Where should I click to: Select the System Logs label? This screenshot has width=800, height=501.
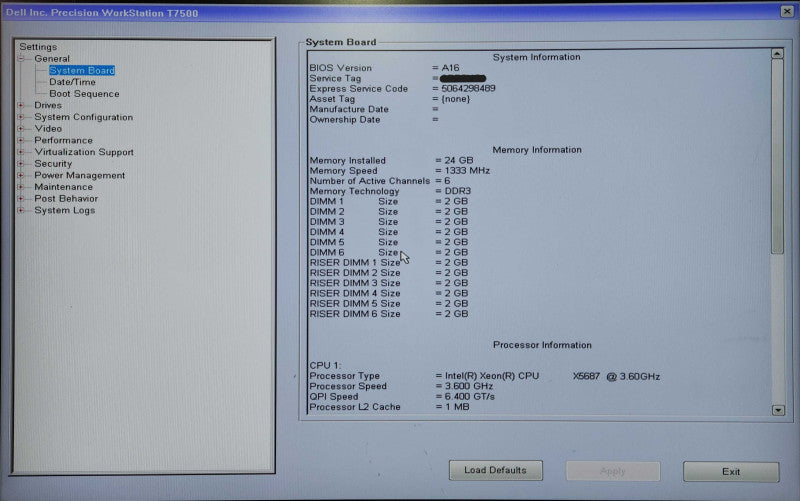(65, 210)
